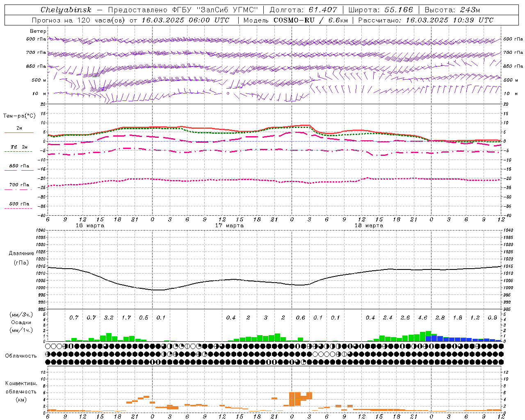Click the 'Тем-ра(°C)' temperature label
Screen dimensions: 525x420
(19, 116)
